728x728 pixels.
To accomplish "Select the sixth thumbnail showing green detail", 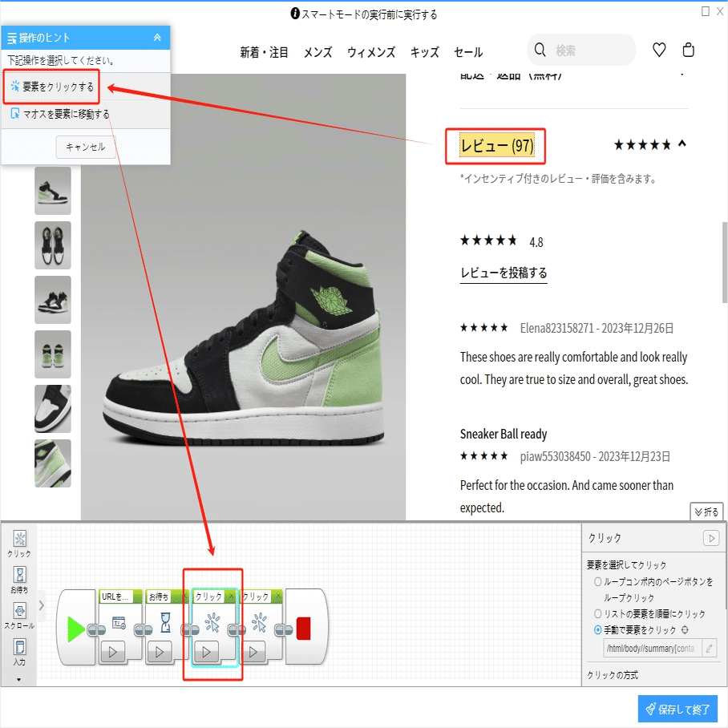I will (53, 463).
